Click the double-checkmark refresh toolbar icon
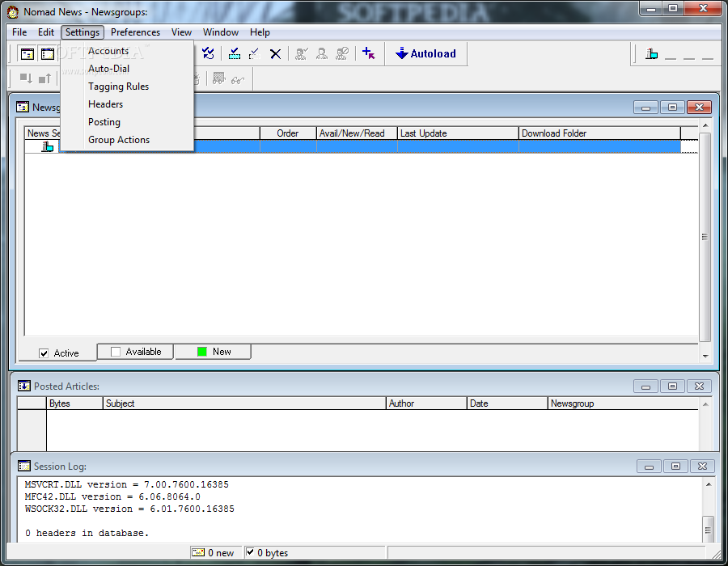 208,54
